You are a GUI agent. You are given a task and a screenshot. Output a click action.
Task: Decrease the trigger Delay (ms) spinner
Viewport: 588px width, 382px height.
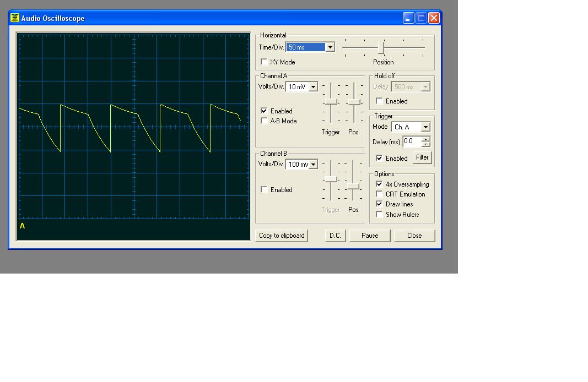425,144
